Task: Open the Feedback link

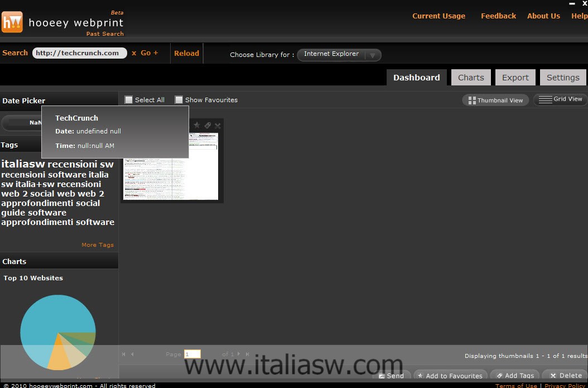Action: (x=498, y=16)
